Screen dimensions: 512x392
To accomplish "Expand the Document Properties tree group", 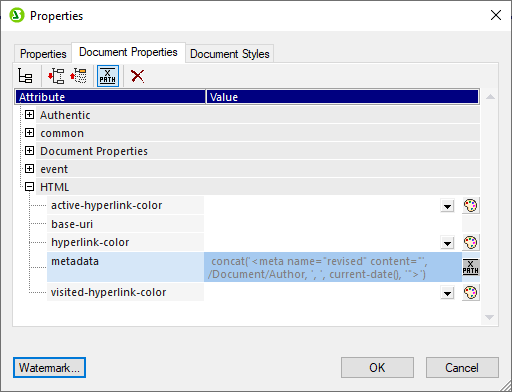I will [29, 151].
